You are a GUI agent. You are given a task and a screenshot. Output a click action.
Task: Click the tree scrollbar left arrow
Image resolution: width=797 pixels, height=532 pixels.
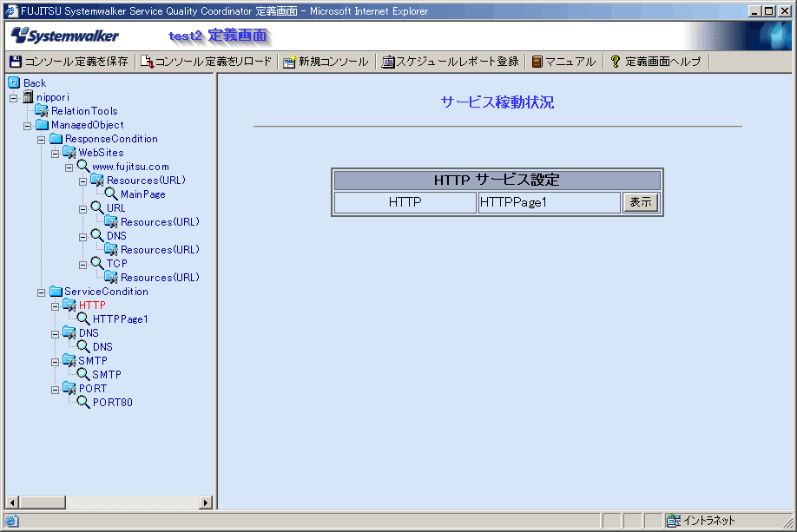(x=12, y=502)
